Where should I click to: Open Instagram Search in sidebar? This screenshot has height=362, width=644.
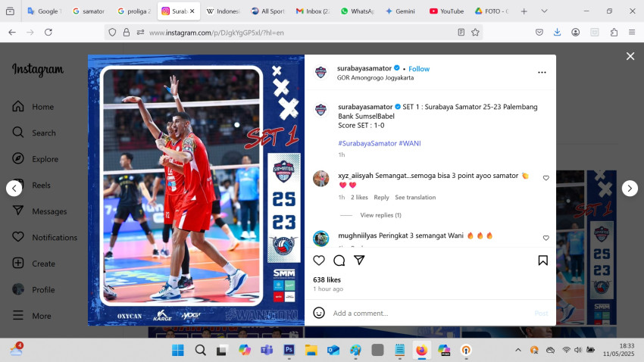(x=33, y=133)
